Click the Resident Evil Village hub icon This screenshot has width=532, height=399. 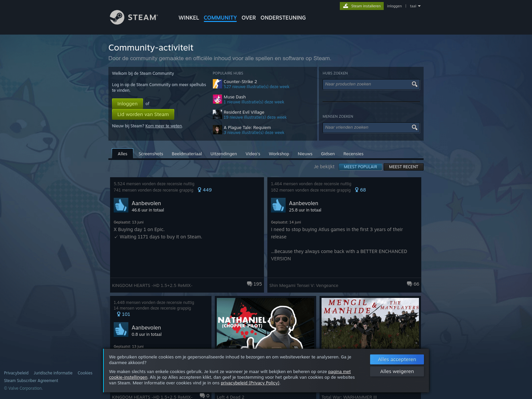tap(217, 114)
